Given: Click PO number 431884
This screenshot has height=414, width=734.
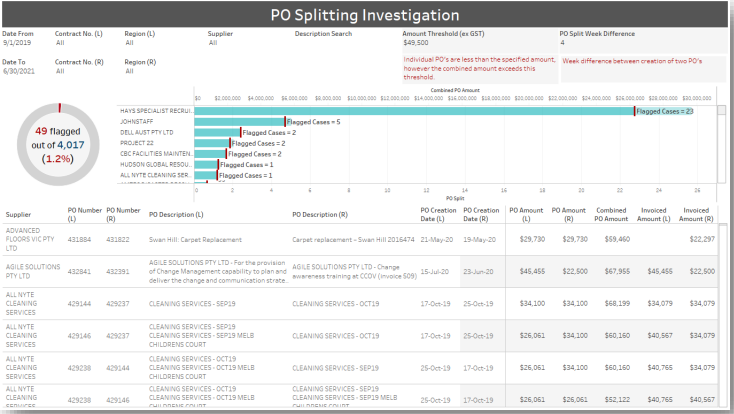Looking at the screenshot, I should tap(79, 239).
